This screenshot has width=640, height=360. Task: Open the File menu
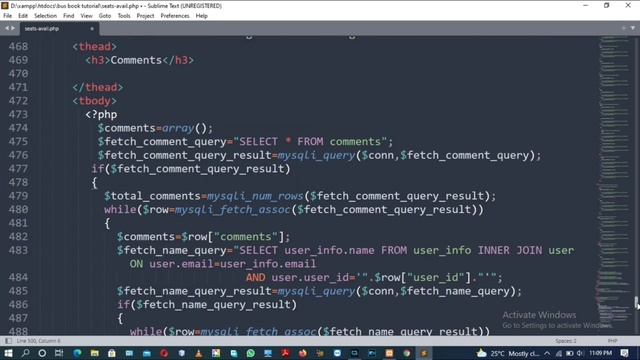click(7, 16)
